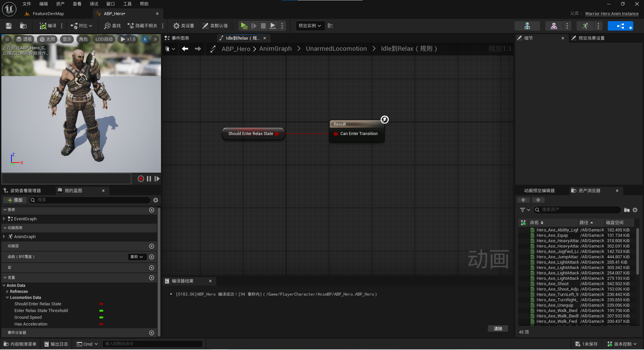Browse to asset in content browser icon
The width and height of the screenshot is (644, 350).
tap(23, 26)
